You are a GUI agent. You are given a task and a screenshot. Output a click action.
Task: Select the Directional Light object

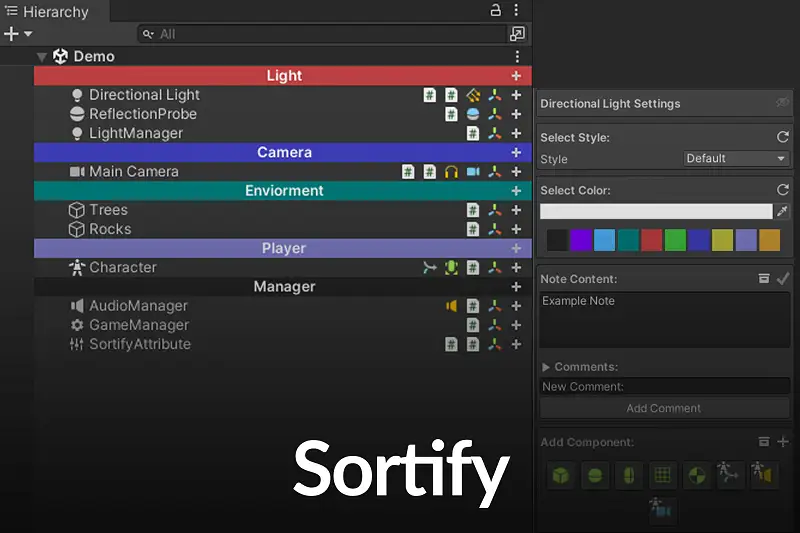(144, 95)
